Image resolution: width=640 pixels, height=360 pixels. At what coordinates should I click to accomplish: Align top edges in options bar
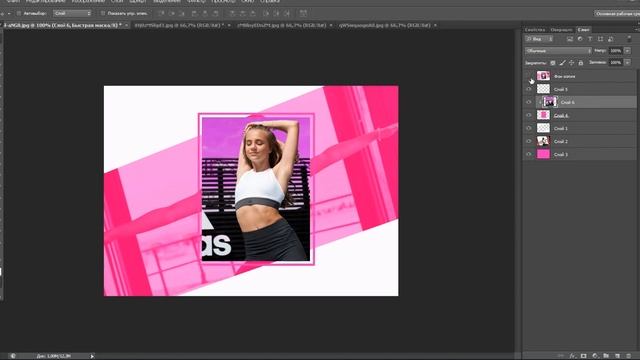(162, 13)
